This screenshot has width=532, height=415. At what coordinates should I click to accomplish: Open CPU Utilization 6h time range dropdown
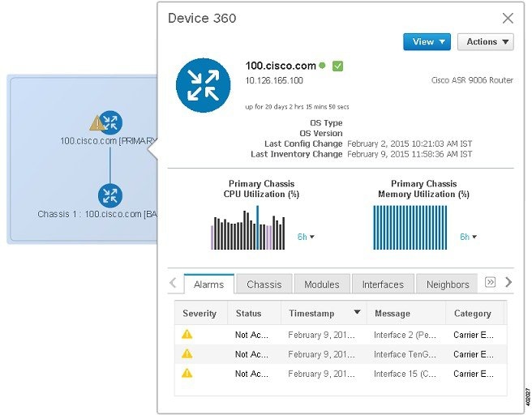(306, 237)
